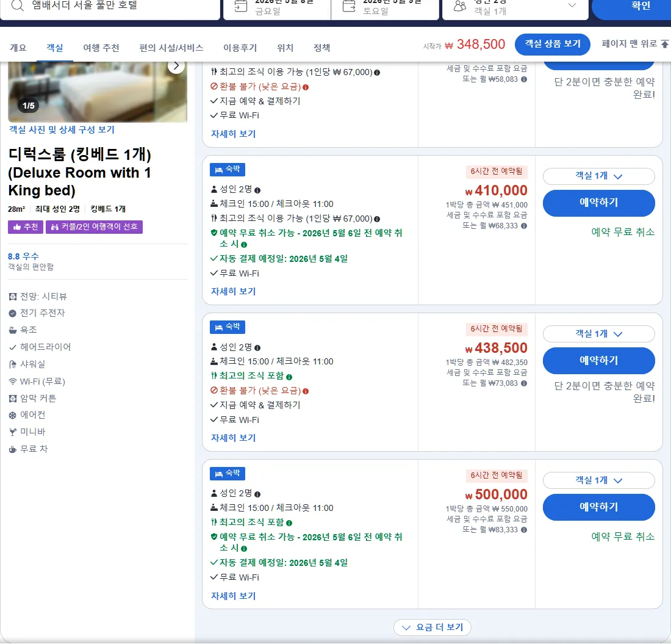Click the 객실 상품 보기 button

553,44
